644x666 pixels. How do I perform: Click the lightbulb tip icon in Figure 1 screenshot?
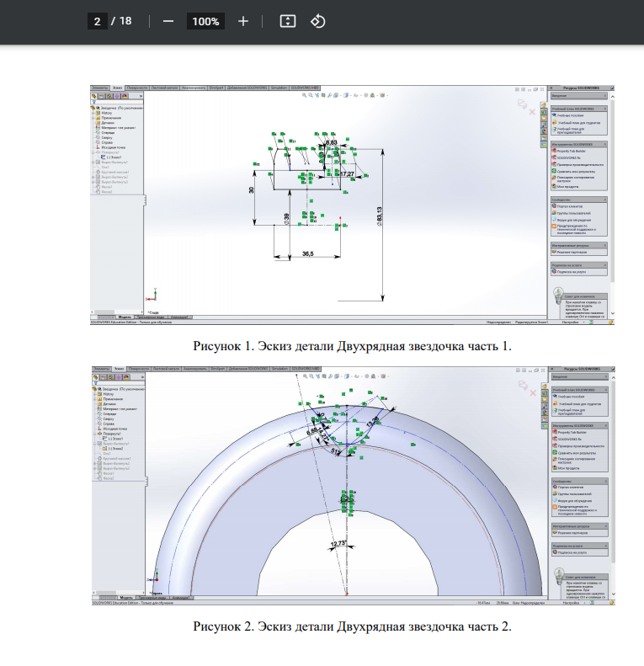pyautogui.click(x=558, y=296)
